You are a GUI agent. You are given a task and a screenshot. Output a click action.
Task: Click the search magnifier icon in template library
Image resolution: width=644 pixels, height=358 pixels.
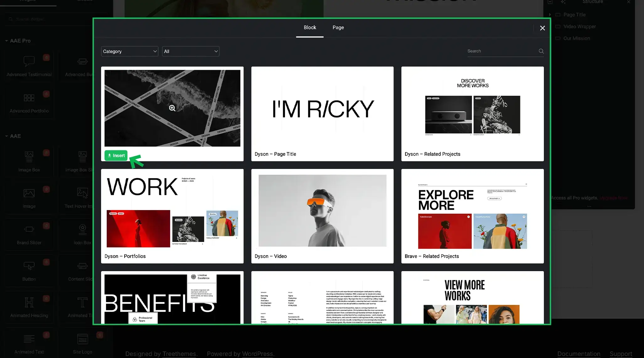click(x=541, y=51)
